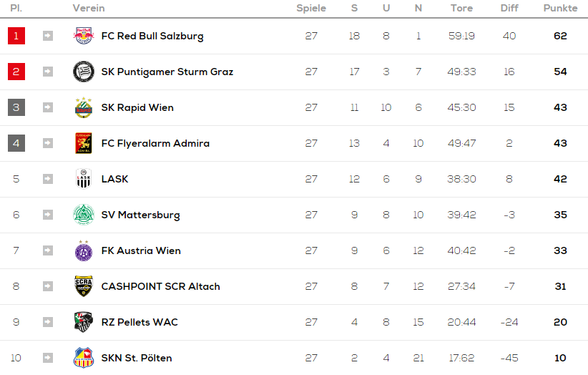The width and height of the screenshot is (588, 375).
Task: Click the grey position 4 badge
Action: [16, 143]
